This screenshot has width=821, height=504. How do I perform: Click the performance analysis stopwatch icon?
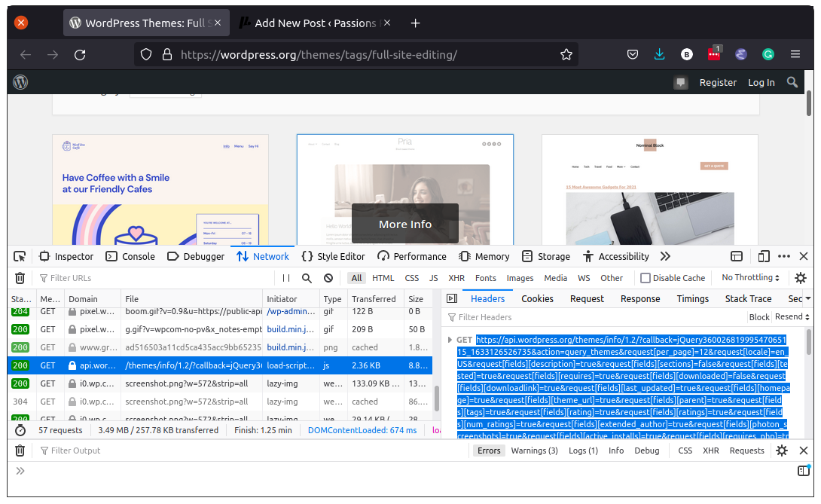click(20, 430)
